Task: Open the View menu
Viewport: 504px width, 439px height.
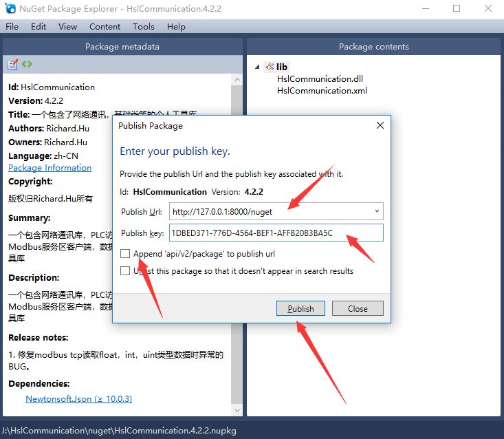Action: click(67, 27)
